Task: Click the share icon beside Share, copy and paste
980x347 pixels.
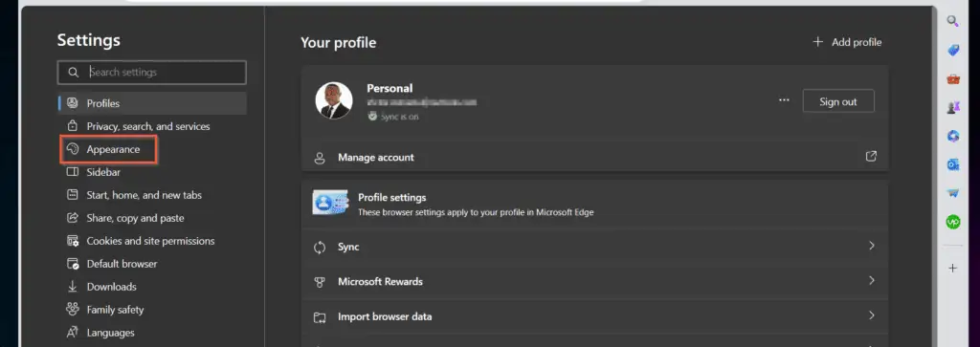Action: [73, 218]
